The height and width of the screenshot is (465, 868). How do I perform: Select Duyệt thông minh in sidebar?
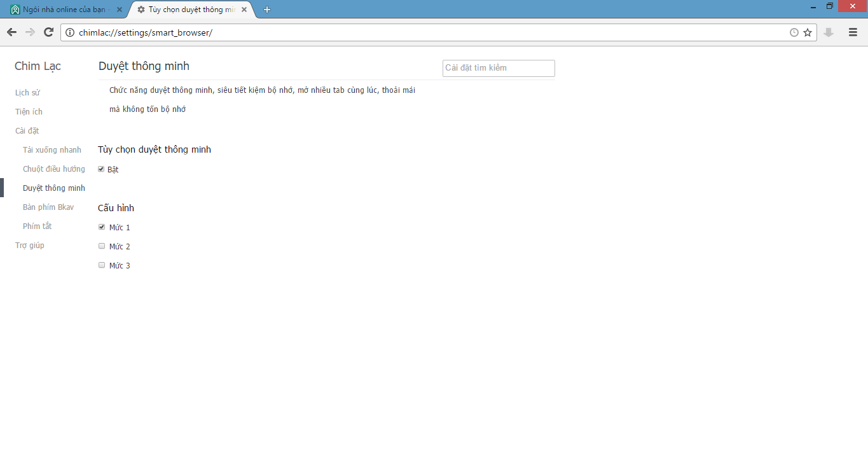pyautogui.click(x=54, y=188)
